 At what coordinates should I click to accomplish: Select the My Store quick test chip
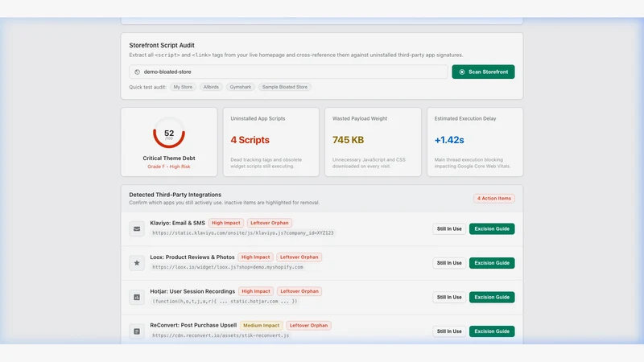coord(183,87)
